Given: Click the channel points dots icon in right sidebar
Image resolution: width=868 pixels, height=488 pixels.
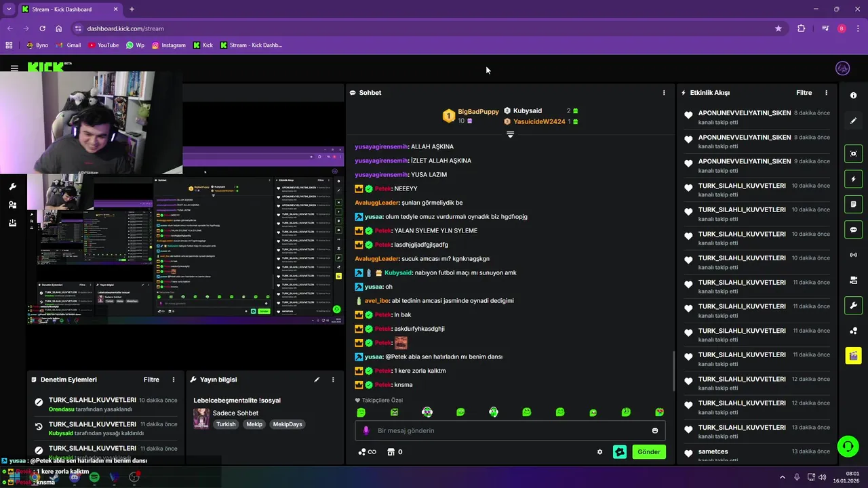Looking at the screenshot, I should pyautogui.click(x=853, y=331).
